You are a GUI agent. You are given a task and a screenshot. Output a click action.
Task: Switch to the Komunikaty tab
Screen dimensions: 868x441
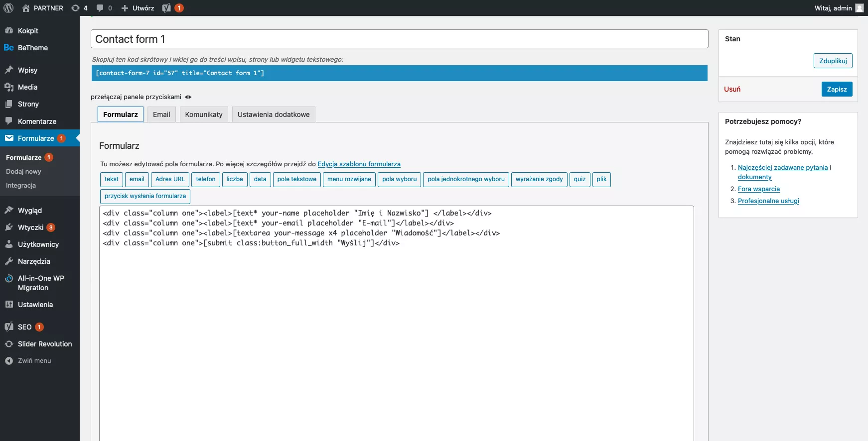[203, 114]
